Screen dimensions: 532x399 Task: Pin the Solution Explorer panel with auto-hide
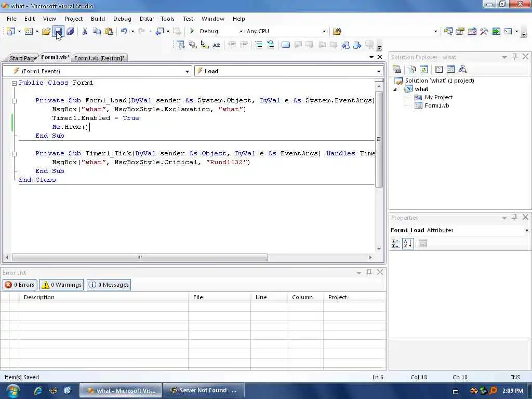tap(515, 57)
